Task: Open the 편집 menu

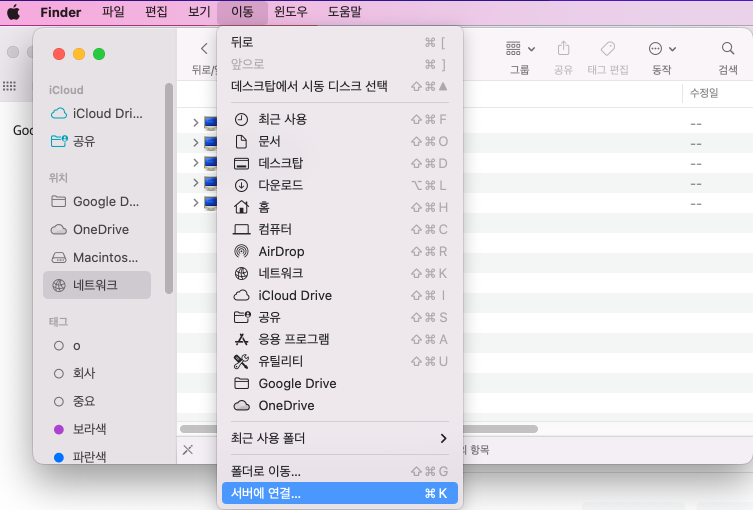Action: point(156,12)
